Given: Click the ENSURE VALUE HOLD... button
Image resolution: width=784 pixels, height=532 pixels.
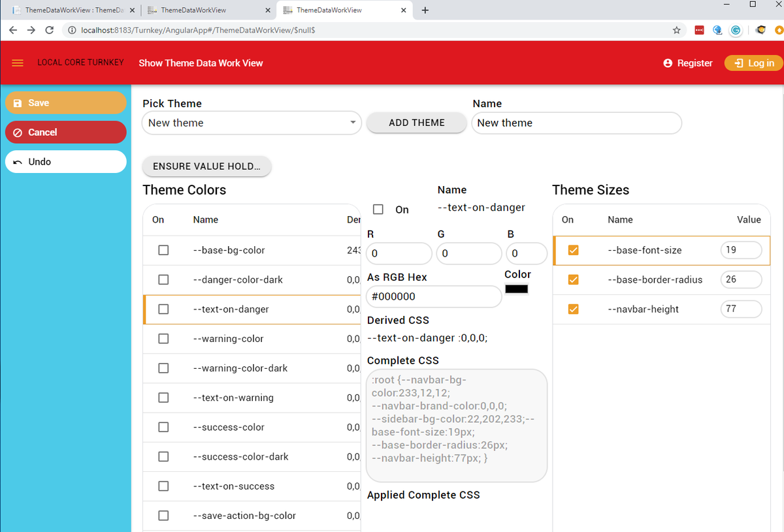Looking at the screenshot, I should (206, 166).
